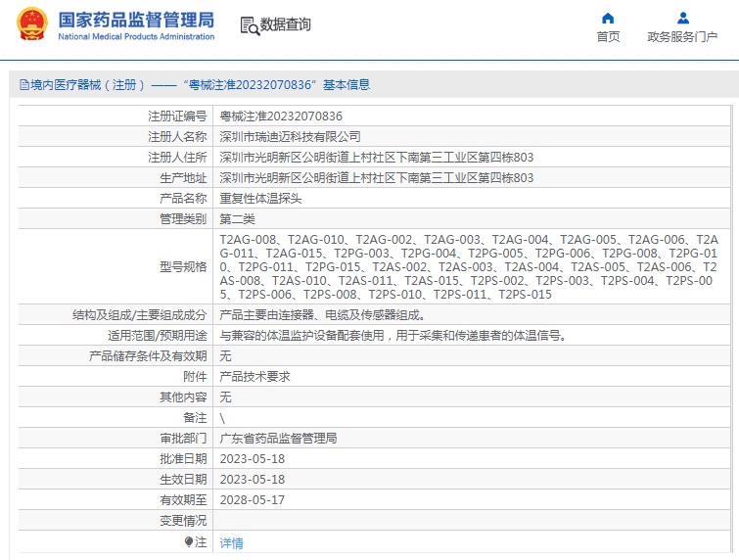Click 广东省药品监督管理局 approval department

[x=278, y=439]
